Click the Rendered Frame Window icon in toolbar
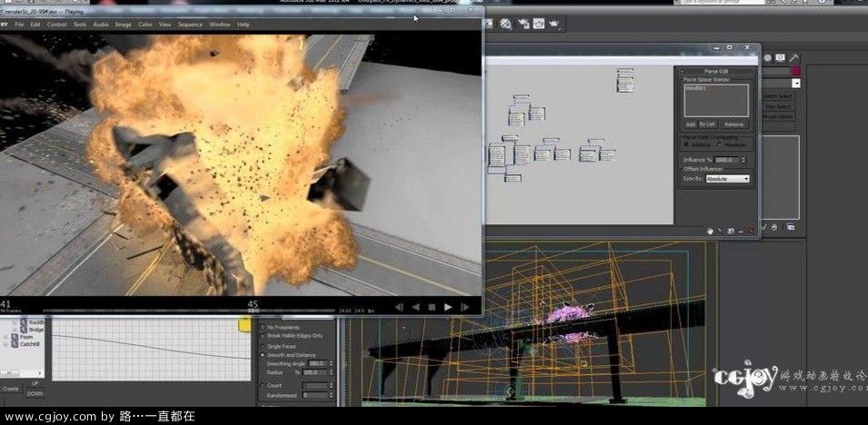Screen dimensions: 868x425 (539, 24)
